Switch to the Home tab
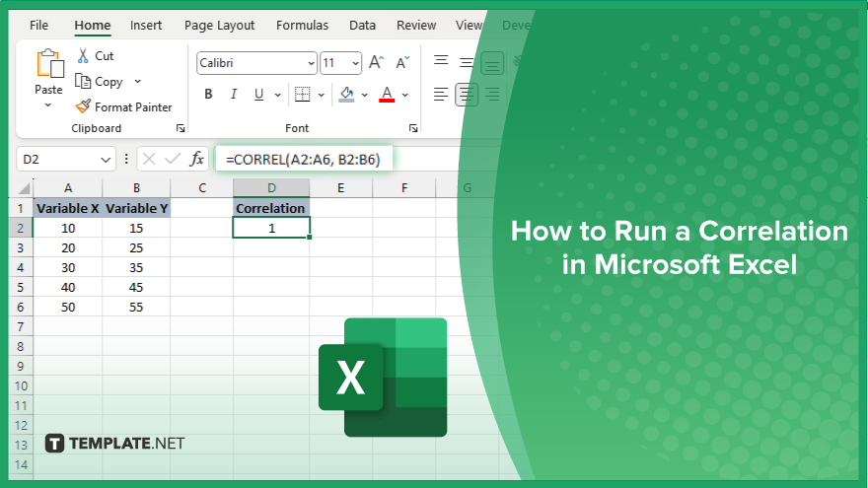This screenshot has width=868, height=488. pyautogui.click(x=93, y=26)
